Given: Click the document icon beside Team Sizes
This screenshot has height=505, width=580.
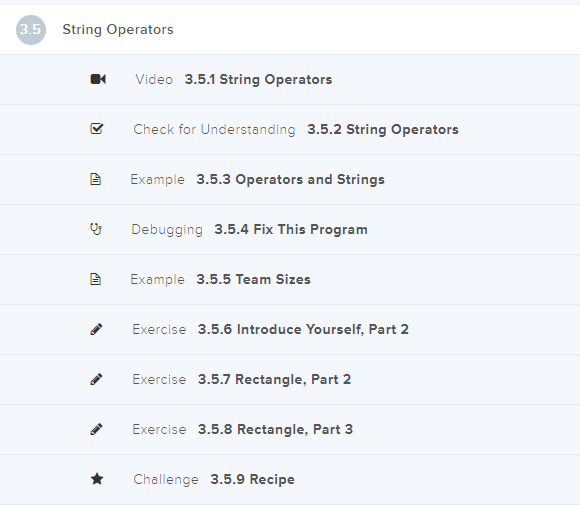Looking at the screenshot, I should [95, 279].
